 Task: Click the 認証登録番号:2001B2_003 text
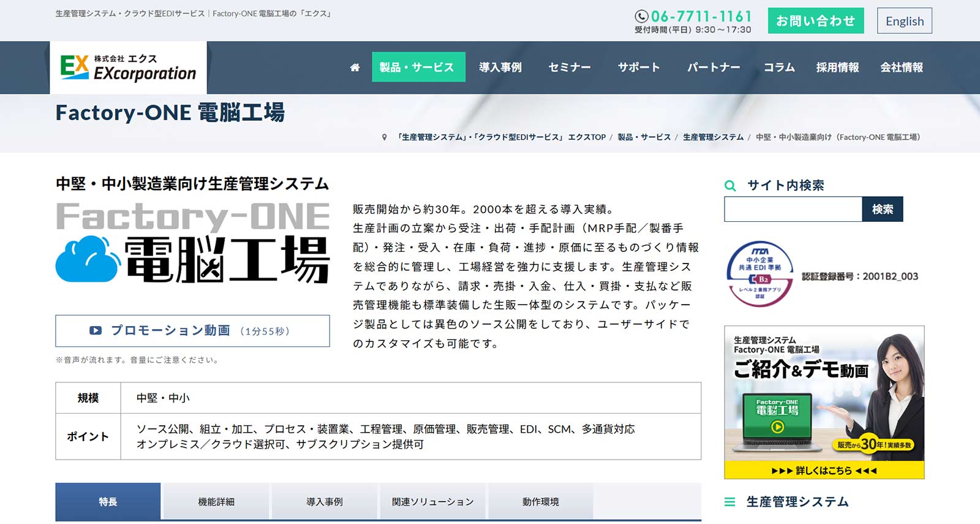(x=860, y=276)
